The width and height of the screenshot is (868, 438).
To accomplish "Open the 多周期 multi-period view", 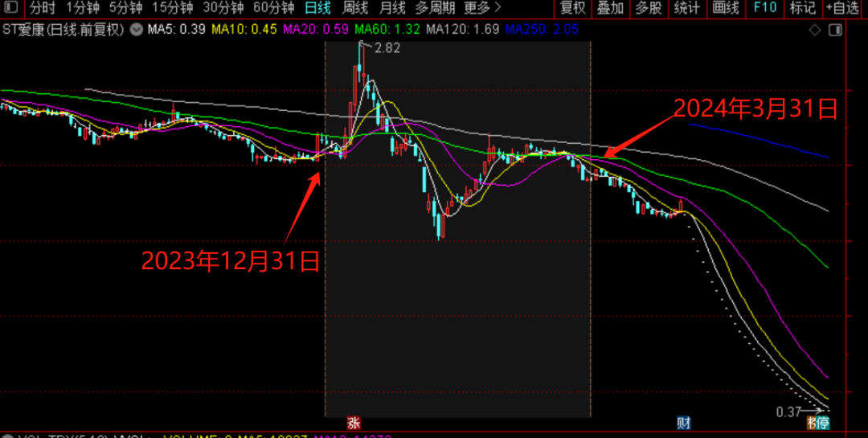I will coord(435,9).
